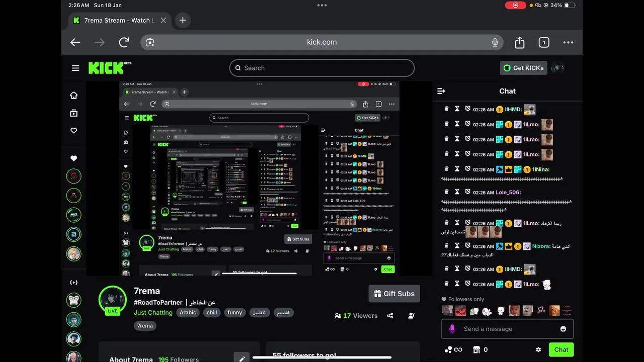Click the shield icon on 1ILmo's 'ريما اكرهك' message
This screenshot has height=362, width=644.
pos(467,223)
